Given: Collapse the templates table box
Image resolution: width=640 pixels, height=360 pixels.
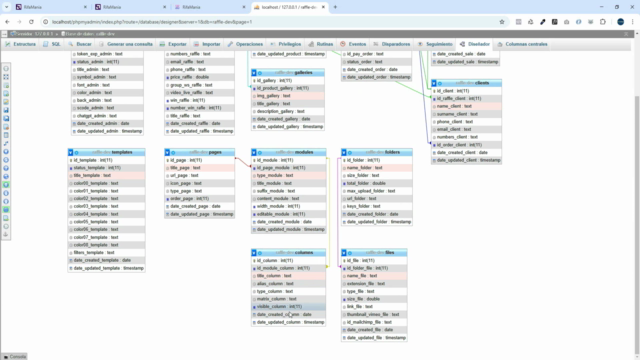Looking at the screenshot, I should tap(71, 152).
